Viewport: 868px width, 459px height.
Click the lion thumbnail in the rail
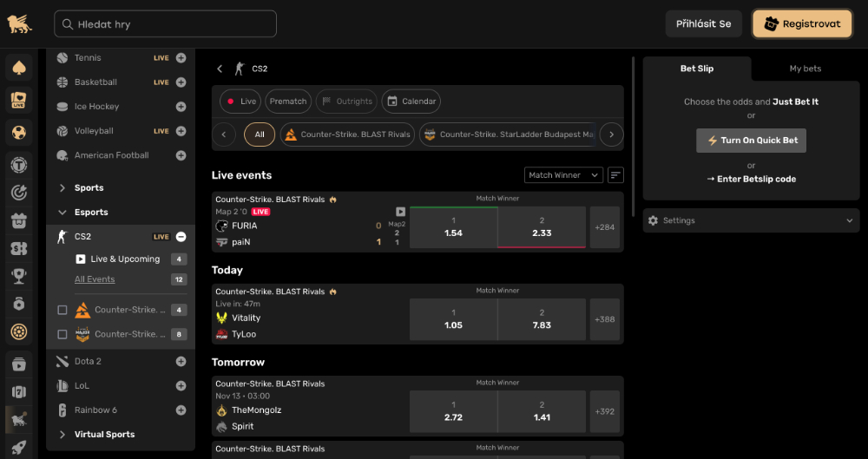[19, 420]
